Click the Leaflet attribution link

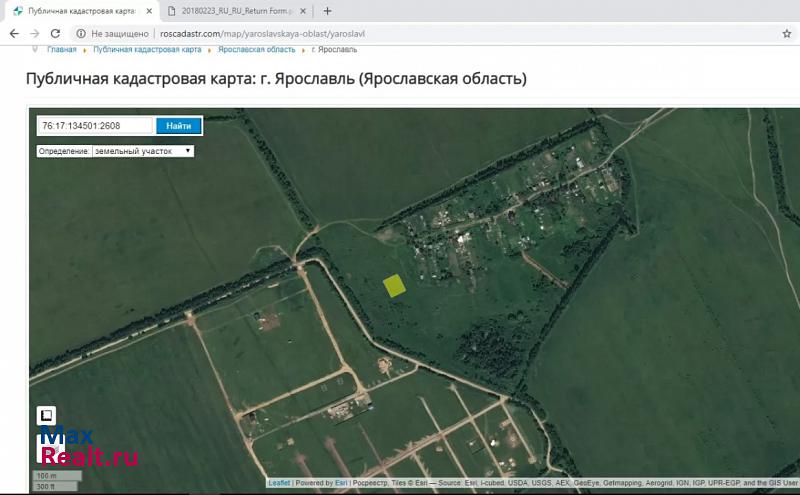(279, 483)
